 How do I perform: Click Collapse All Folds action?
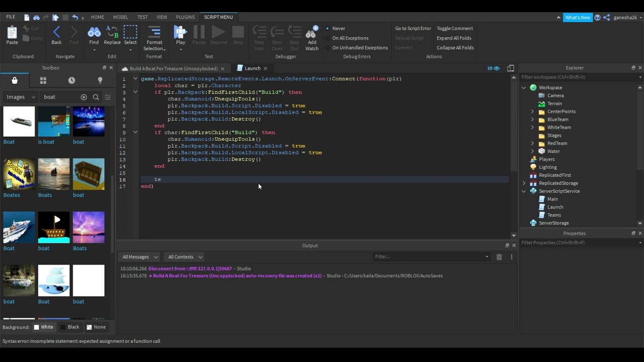(455, 48)
